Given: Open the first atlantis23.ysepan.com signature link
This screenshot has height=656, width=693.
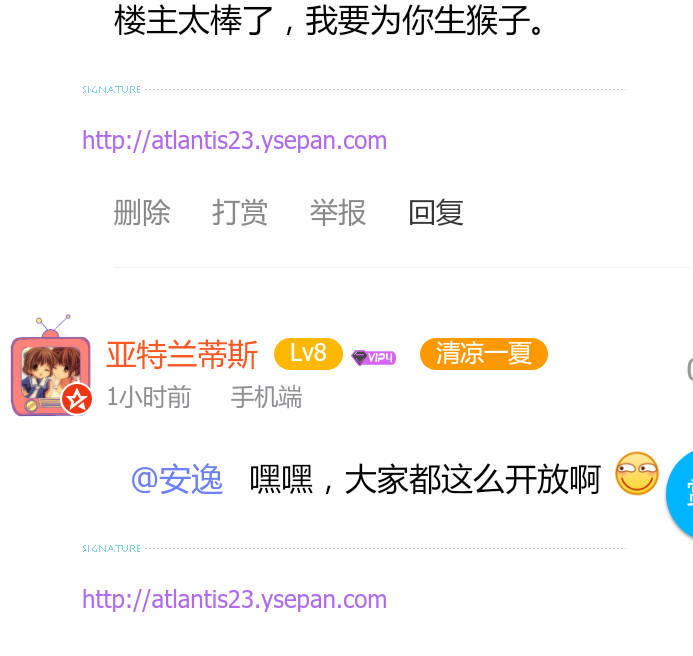Looking at the screenshot, I should pos(234,141).
